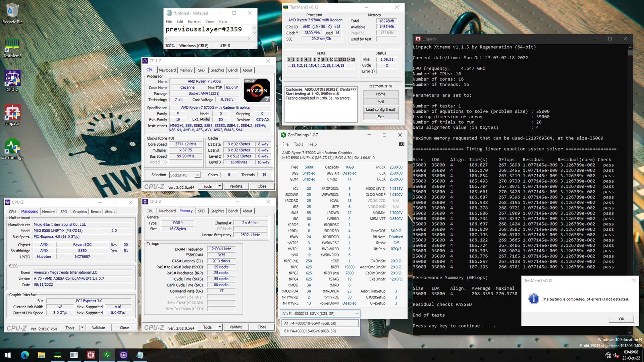This screenshot has height=362, width=644.
Task: Expand Tools arrow in Mainboard CPU-Z window
Action: (x=82, y=327)
